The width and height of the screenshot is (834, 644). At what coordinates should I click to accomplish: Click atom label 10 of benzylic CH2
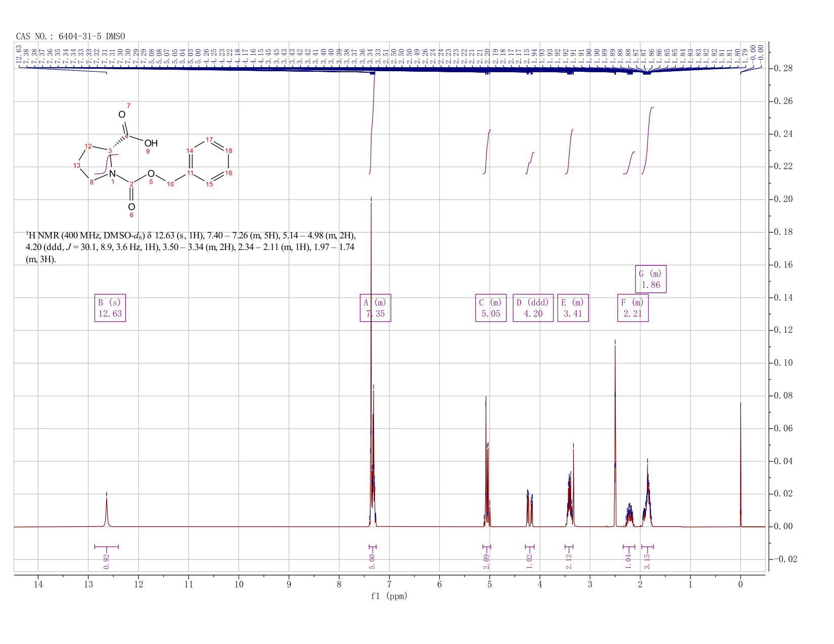click(170, 184)
